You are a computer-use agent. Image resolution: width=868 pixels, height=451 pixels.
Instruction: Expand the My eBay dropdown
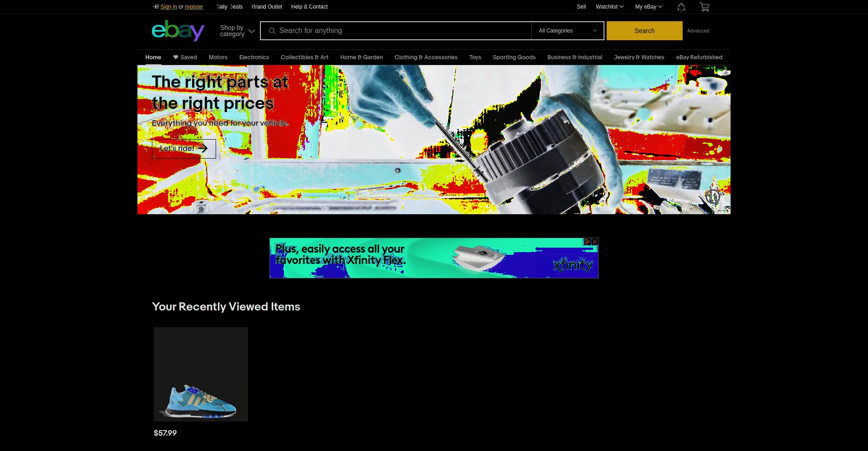click(x=648, y=7)
